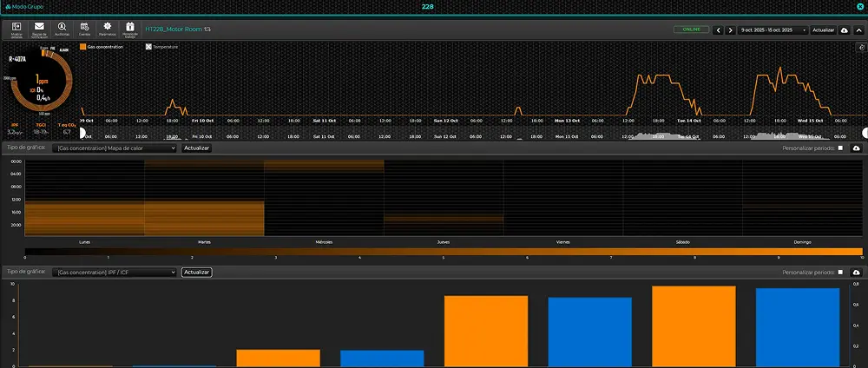Click the right handle of time range navigator
The width and height of the screenshot is (868, 368).
click(x=865, y=133)
